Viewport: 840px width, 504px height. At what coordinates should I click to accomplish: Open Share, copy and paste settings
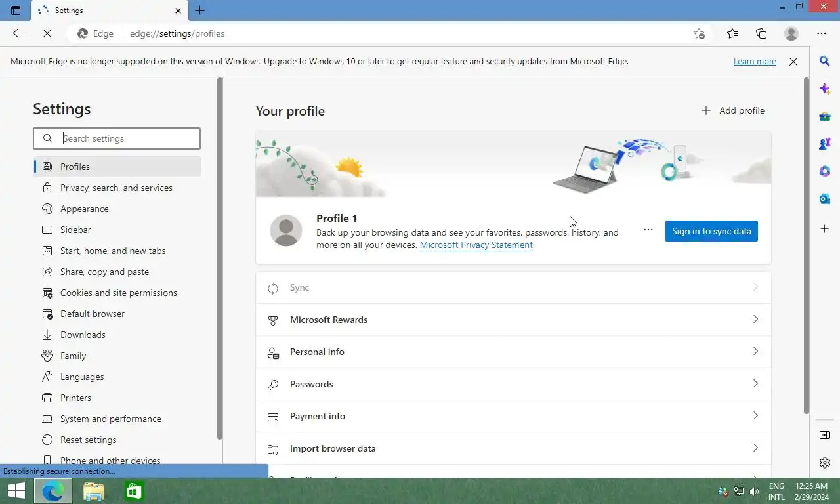click(x=117, y=272)
